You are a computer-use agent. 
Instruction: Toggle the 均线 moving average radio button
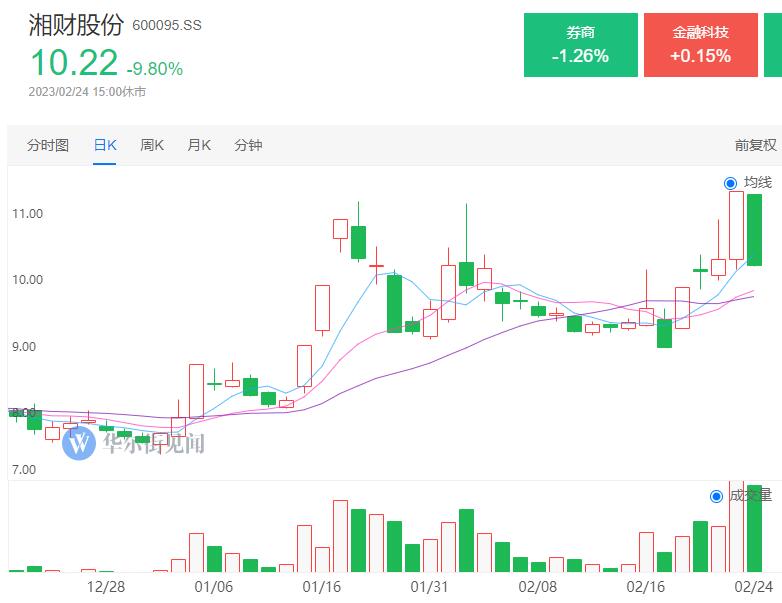point(730,183)
